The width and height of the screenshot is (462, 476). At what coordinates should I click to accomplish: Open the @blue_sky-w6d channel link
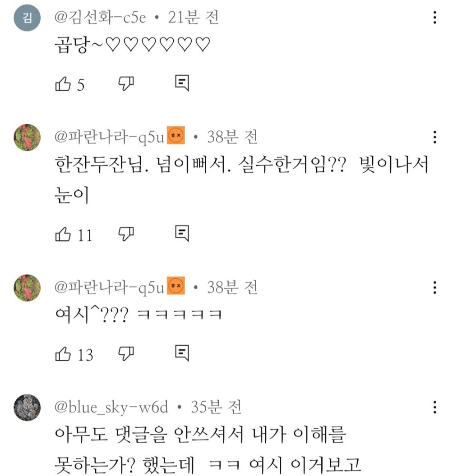pos(111,407)
